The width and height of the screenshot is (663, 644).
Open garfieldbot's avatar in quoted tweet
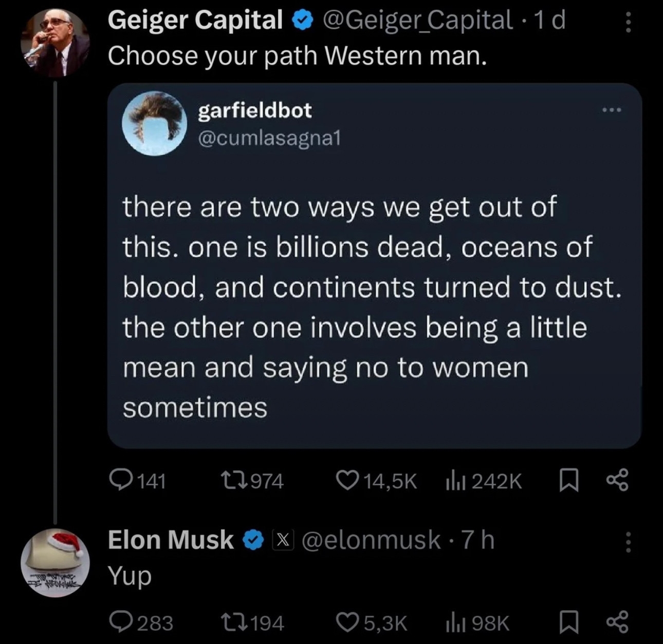(154, 123)
